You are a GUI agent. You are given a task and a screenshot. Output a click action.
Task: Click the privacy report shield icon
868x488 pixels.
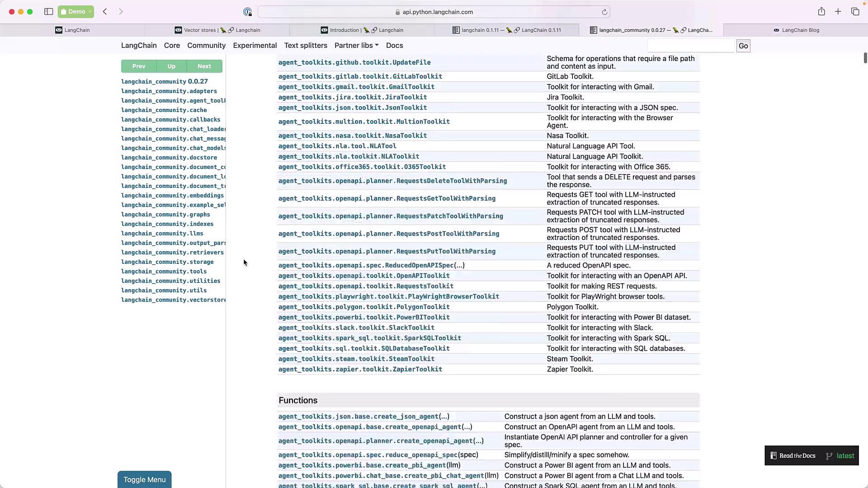coord(247,12)
